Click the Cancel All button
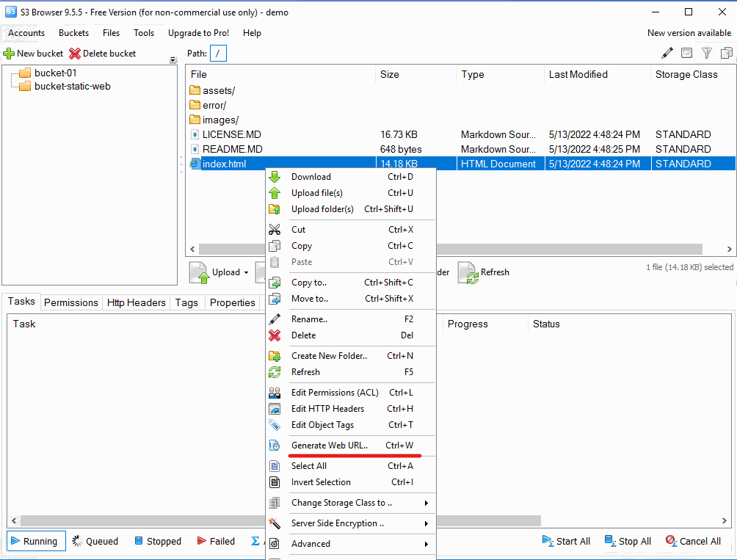The image size is (737, 560). point(693,541)
